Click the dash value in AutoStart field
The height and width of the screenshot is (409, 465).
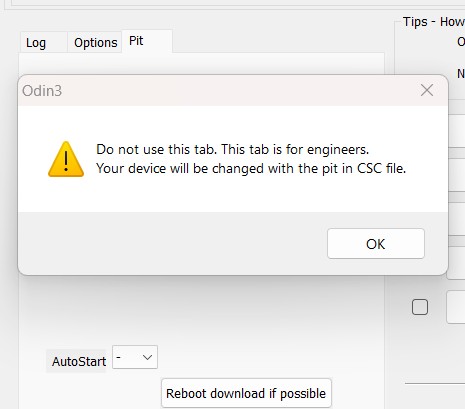(118, 357)
